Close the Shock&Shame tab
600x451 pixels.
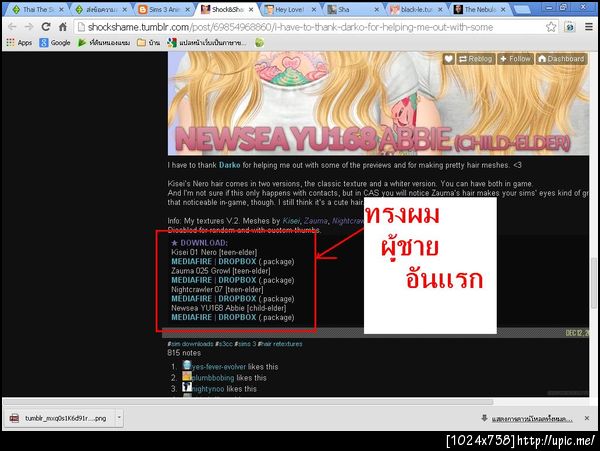click(x=251, y=9)
